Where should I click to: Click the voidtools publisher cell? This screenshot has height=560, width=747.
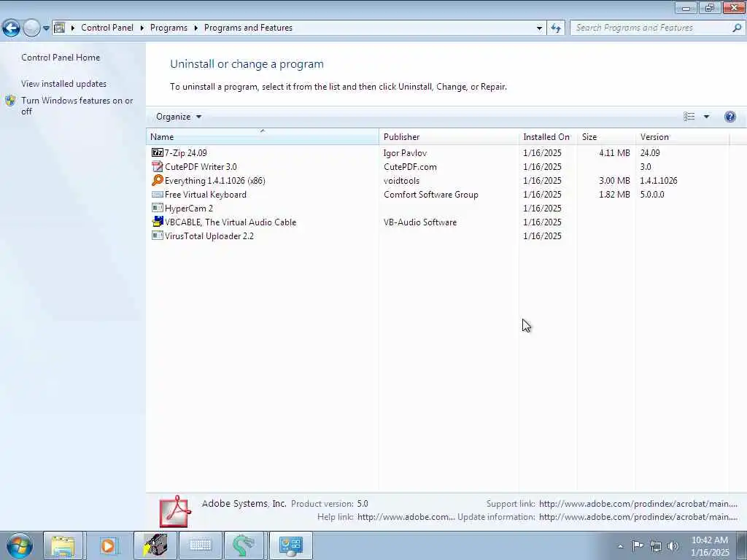tap(402, 181)
